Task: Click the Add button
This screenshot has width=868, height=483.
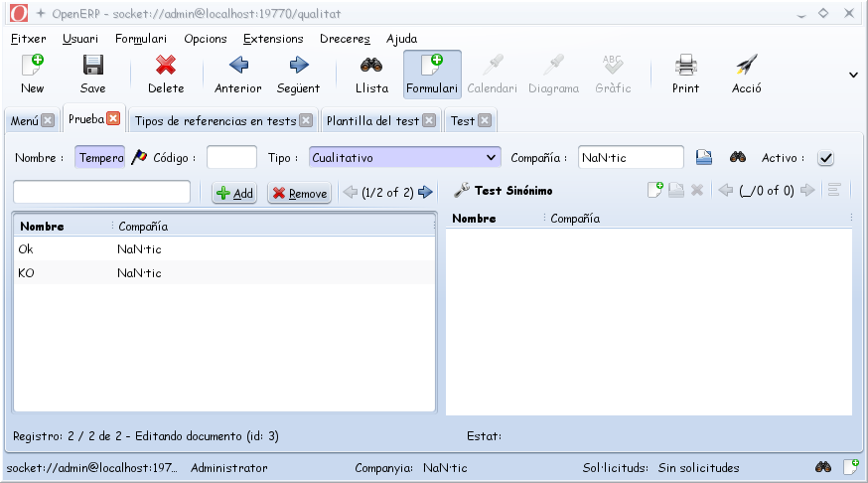Action: click(234, 193)
